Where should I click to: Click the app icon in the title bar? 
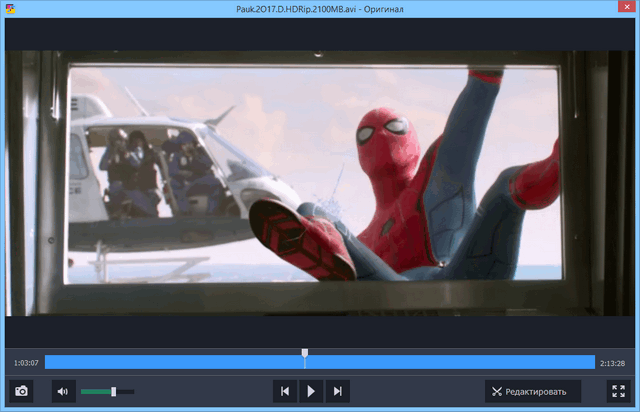click(x=9, y=9)
